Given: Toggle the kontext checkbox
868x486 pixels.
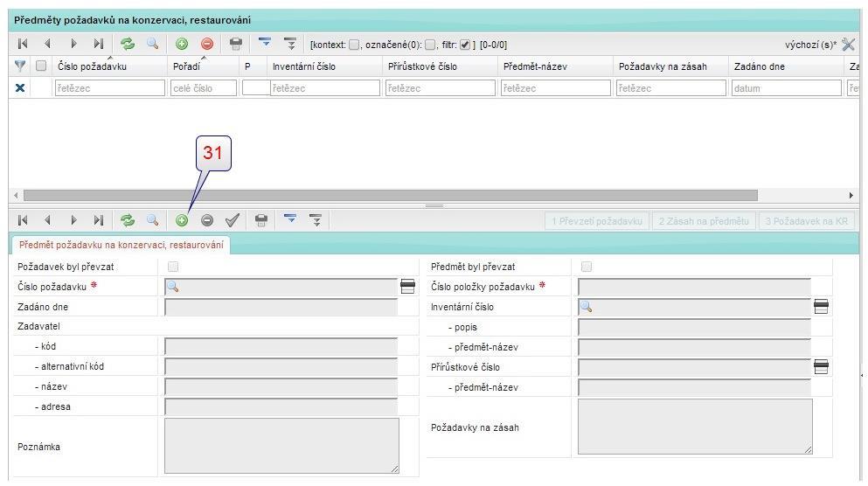Looking at the screenshot, I should (354, 45).
